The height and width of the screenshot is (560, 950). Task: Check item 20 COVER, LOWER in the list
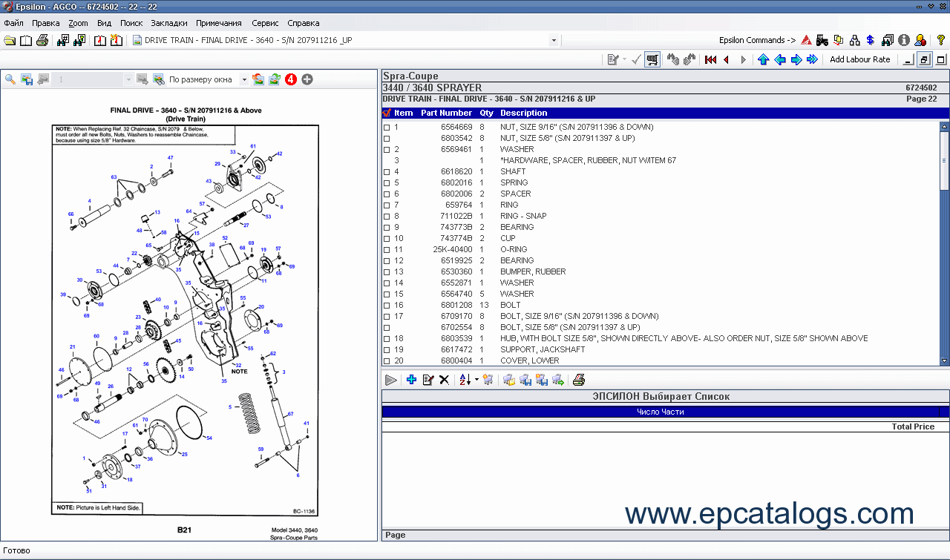[x=387, y=360]
